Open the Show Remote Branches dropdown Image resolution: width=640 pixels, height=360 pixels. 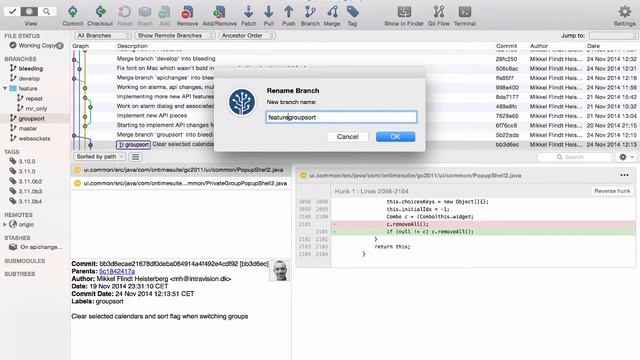coord(175,36)
